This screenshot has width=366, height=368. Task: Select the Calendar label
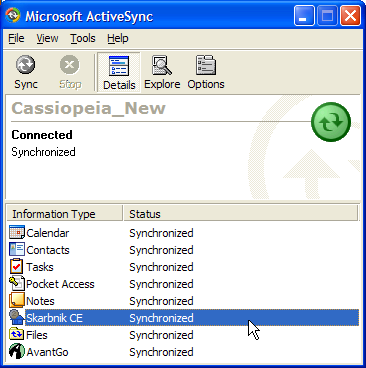click(x=48, y=233)
